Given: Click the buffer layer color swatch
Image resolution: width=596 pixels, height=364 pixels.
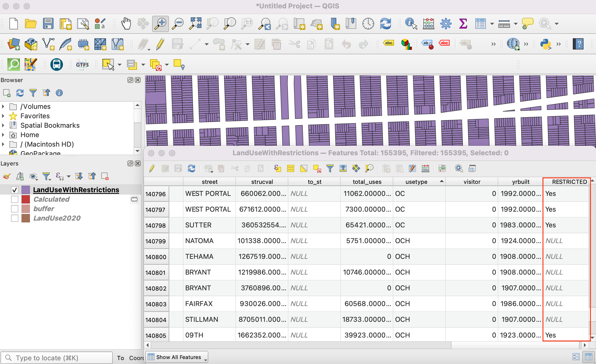Looking at the screenshot, I should [x=26, y=209].
